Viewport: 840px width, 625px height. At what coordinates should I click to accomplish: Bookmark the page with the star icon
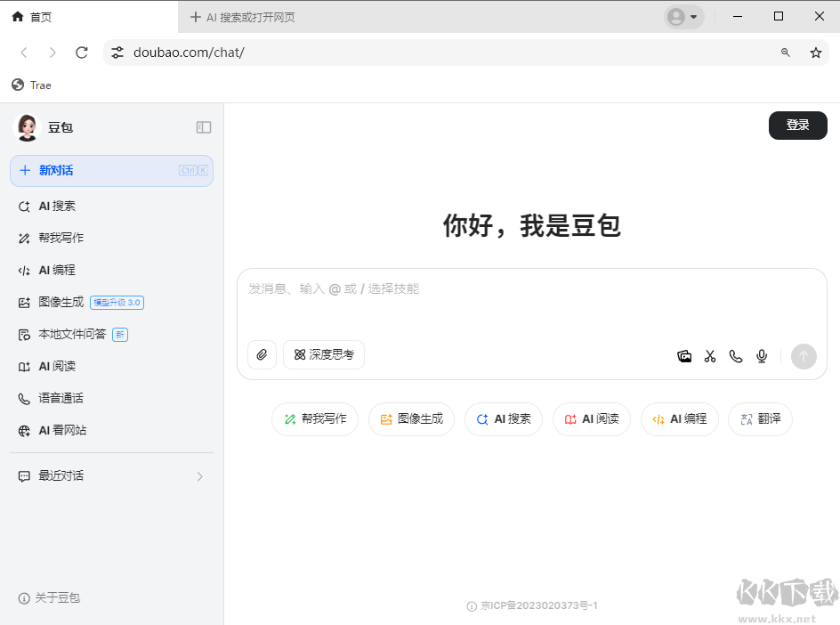[815, 53]
